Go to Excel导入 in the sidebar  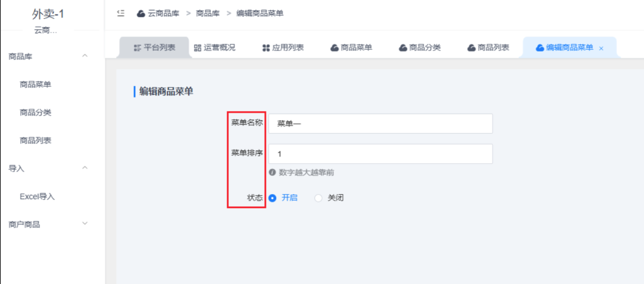click(38, 197)
